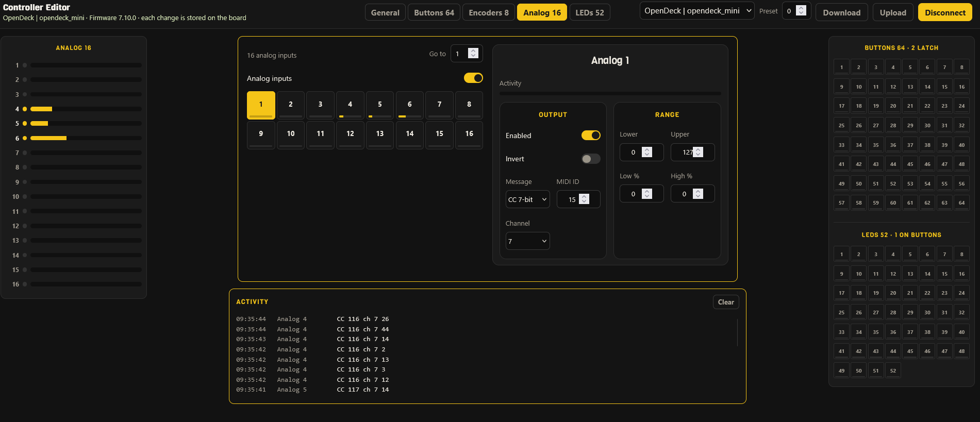Select the Analog 16 tab
Viewport: 980px width, 422px height.
point(542,12)
